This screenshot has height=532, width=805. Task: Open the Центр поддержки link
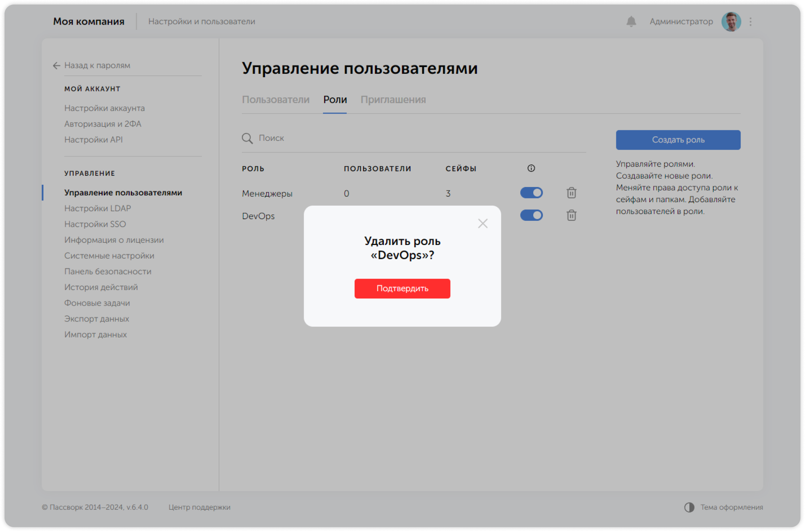pyautogui.click(x=199, y=507)
